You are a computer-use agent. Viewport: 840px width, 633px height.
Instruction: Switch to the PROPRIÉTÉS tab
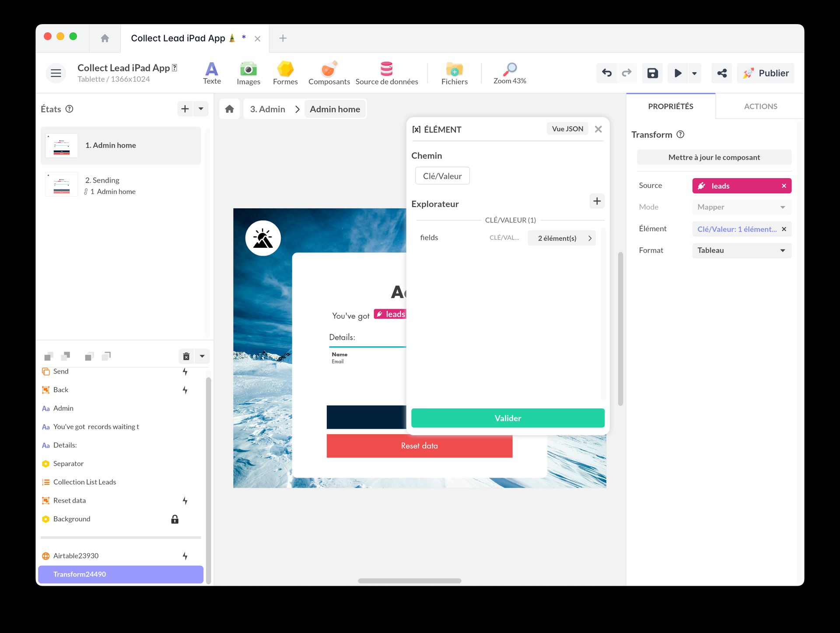pyautogui.click(x=671, y=106)
